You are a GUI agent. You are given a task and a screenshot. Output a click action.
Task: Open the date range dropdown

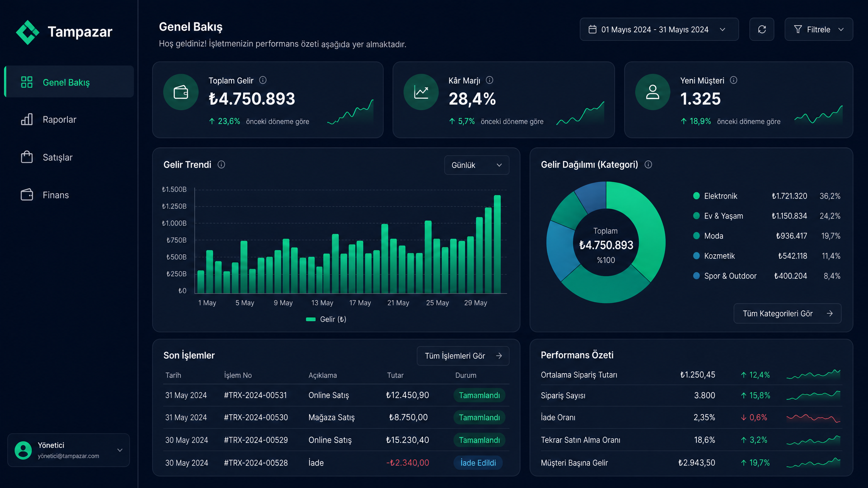point(659,29)
